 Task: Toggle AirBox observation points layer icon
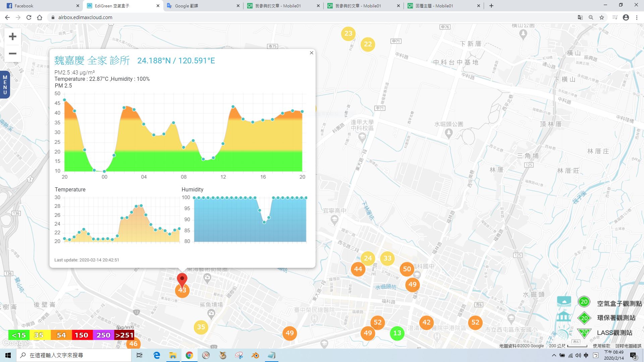(x=564, y=301)
